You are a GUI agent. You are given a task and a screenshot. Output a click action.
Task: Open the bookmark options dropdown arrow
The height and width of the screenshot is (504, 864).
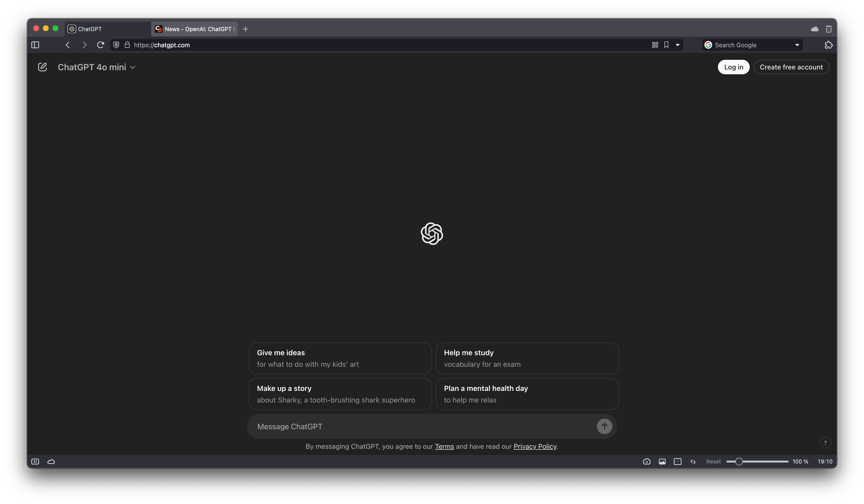678,45
